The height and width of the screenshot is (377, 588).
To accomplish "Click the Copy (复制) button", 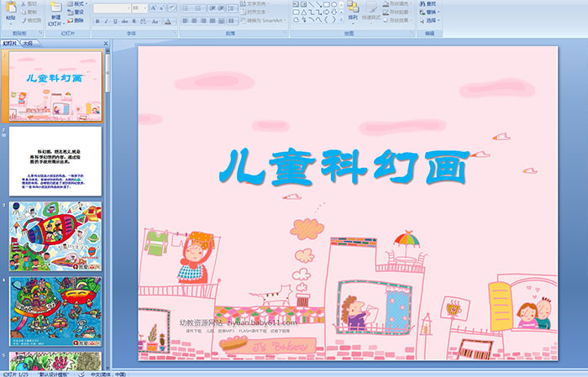I will (x=29, y=12).
